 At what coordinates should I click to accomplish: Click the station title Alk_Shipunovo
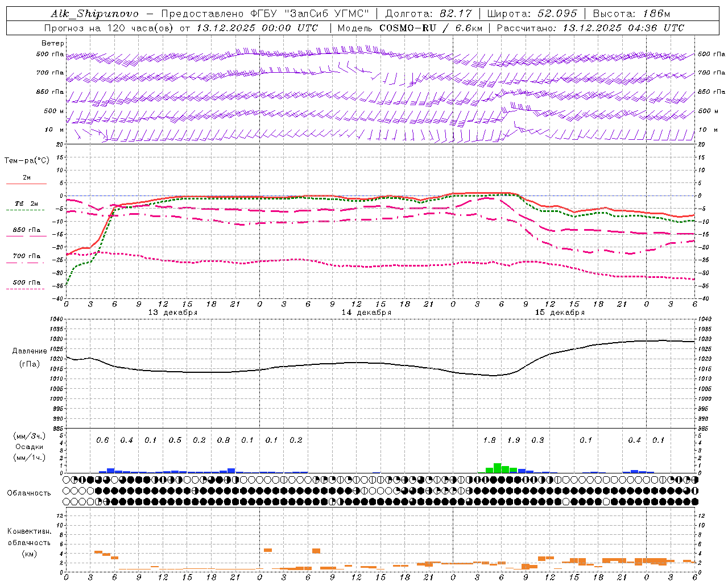click(x=94, y=14)
